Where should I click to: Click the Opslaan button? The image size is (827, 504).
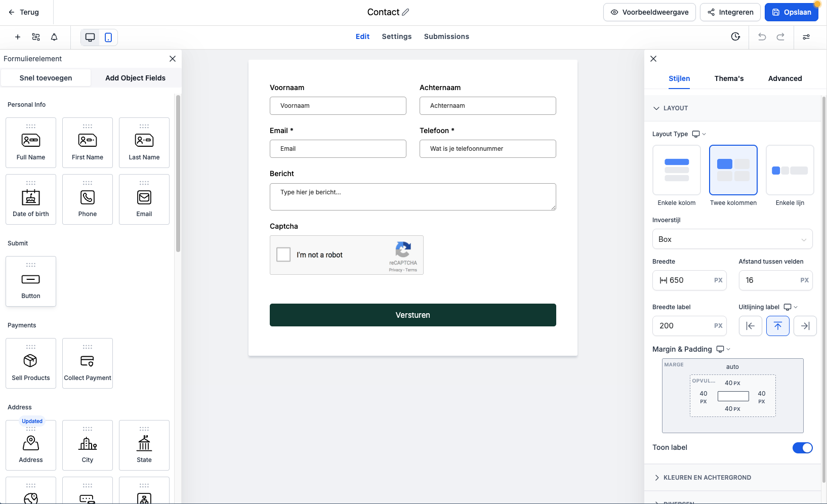[x=791, y=12]
